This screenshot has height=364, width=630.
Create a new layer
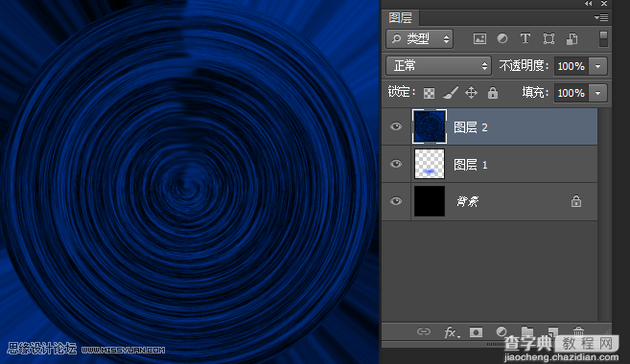553,331
